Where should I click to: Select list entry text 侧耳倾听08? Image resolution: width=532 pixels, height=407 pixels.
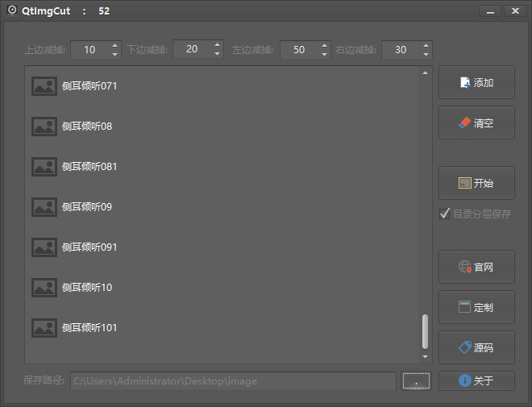[87, 127]
